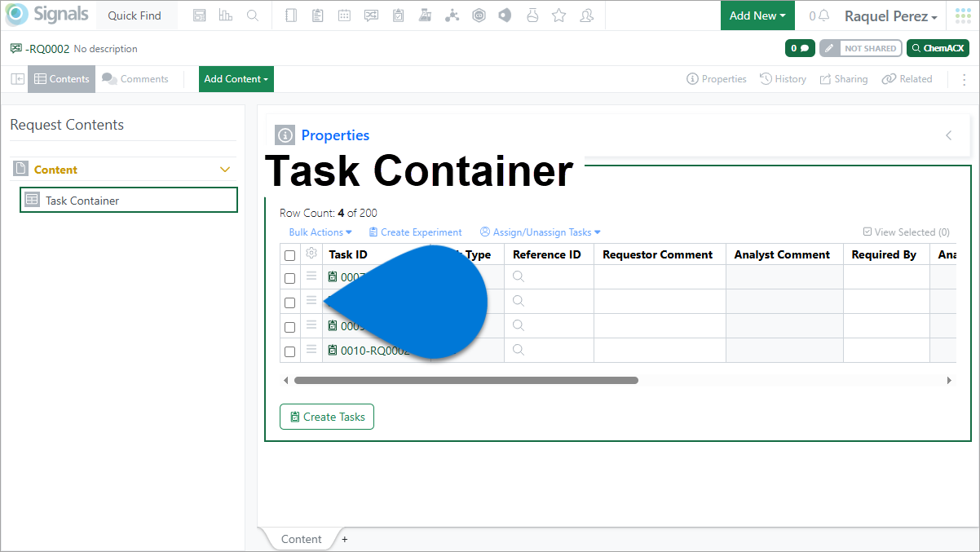Open the people/users icon in toolbar
This screenshot has height=552, width=980.
pyautogui.click(x=585, y=15)
